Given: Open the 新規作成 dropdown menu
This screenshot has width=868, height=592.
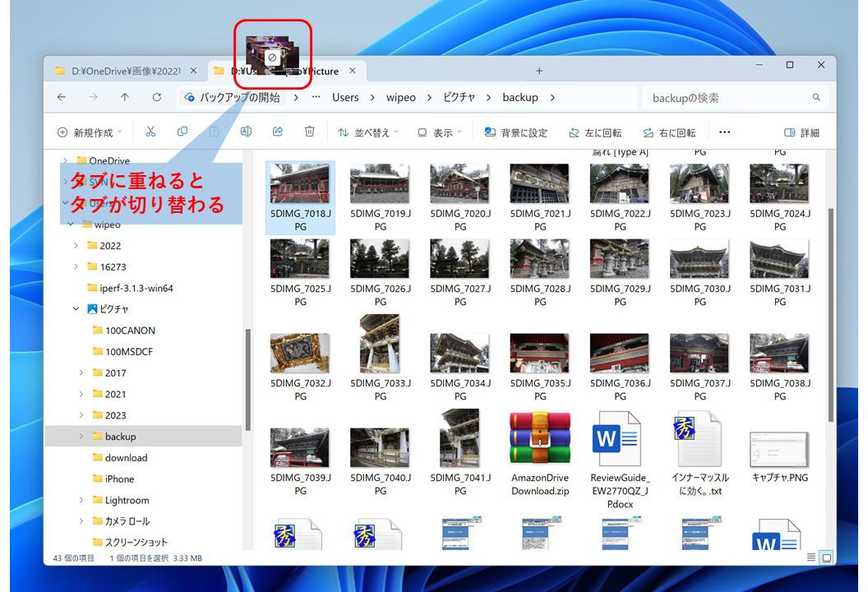Looking at the screenshot, I should coord(89,132).
